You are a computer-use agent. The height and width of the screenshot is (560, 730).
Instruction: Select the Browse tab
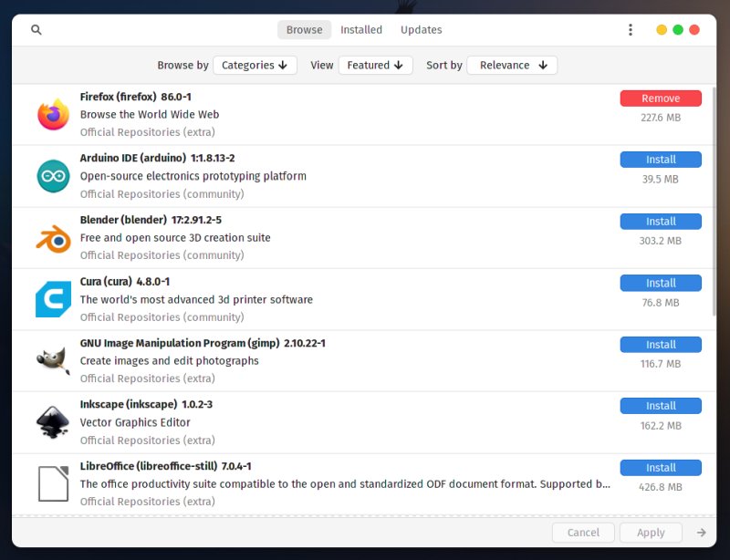pos(304,30)
